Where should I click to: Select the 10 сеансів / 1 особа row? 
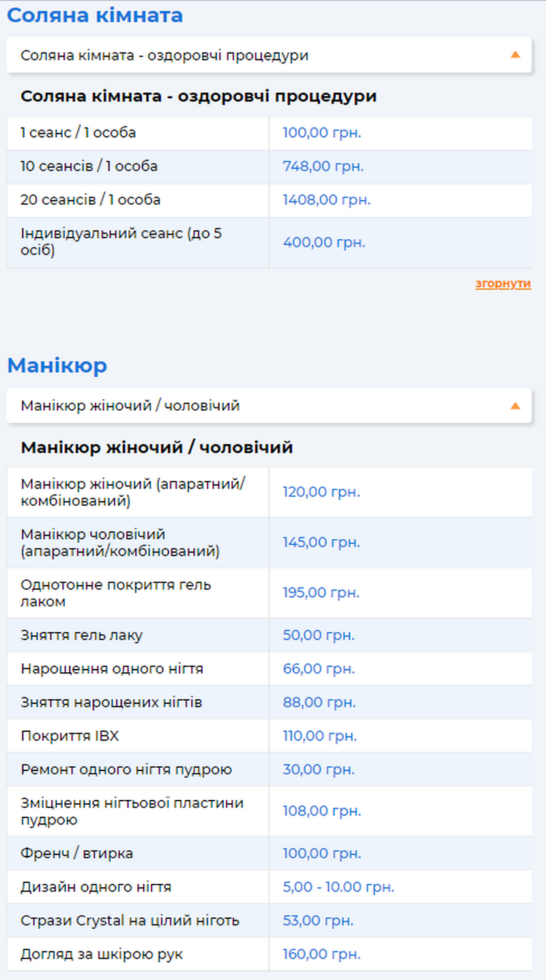click(89, 167)
